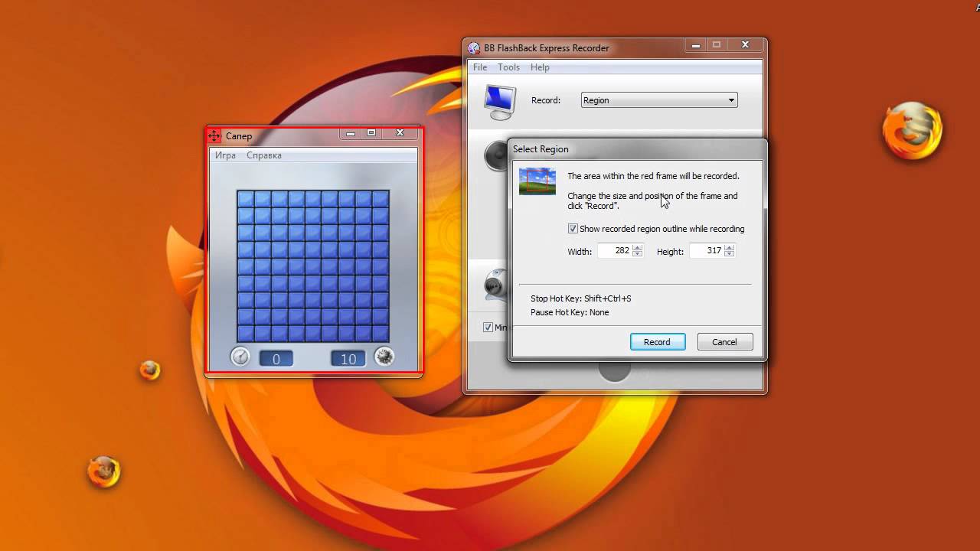Click the clock timer icon in Сапер

pos(240,357)
